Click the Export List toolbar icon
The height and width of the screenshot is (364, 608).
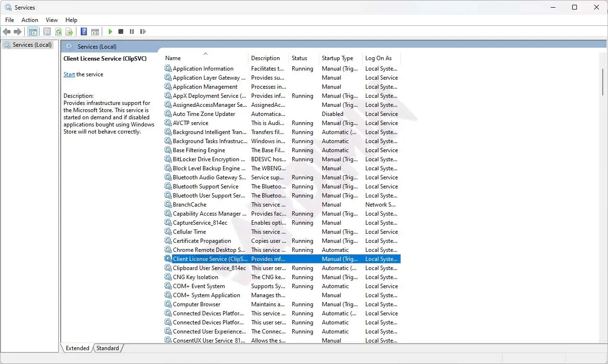[x=69, y=32]
